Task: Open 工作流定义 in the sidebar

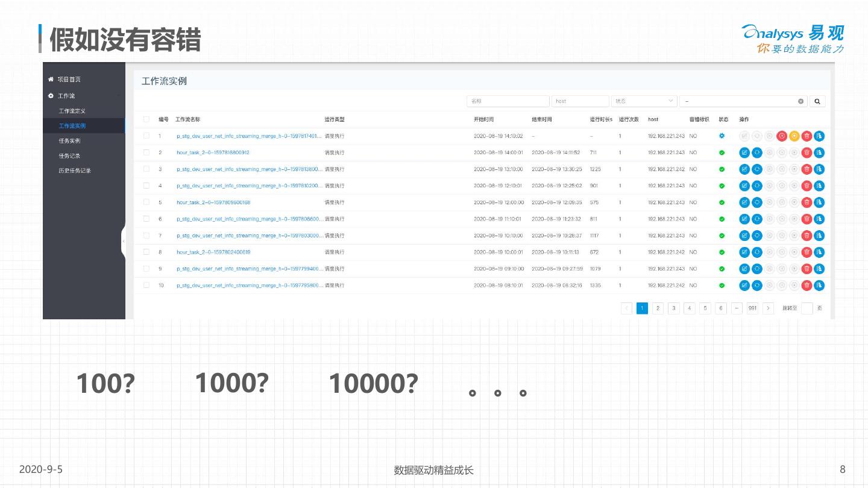Action: (72, 111)
